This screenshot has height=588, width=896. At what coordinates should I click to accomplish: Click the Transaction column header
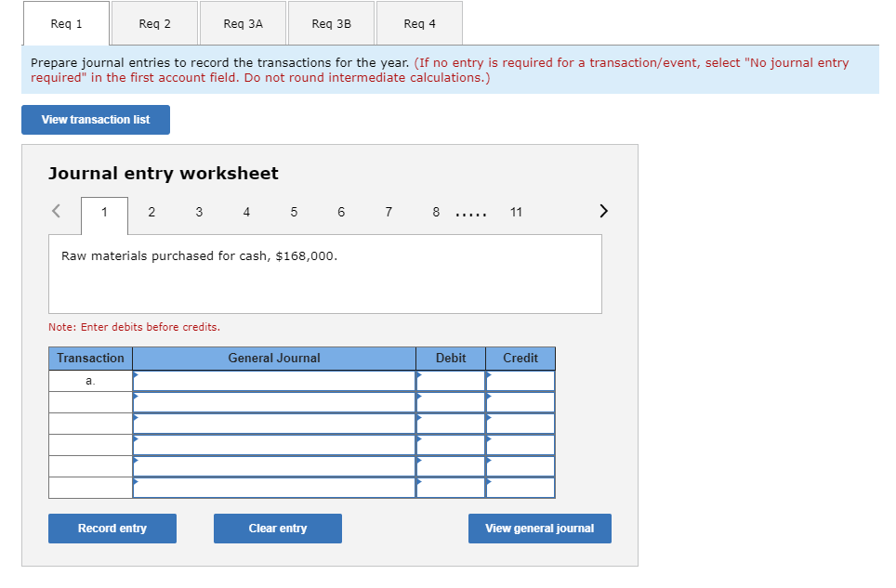click(90, 359)
